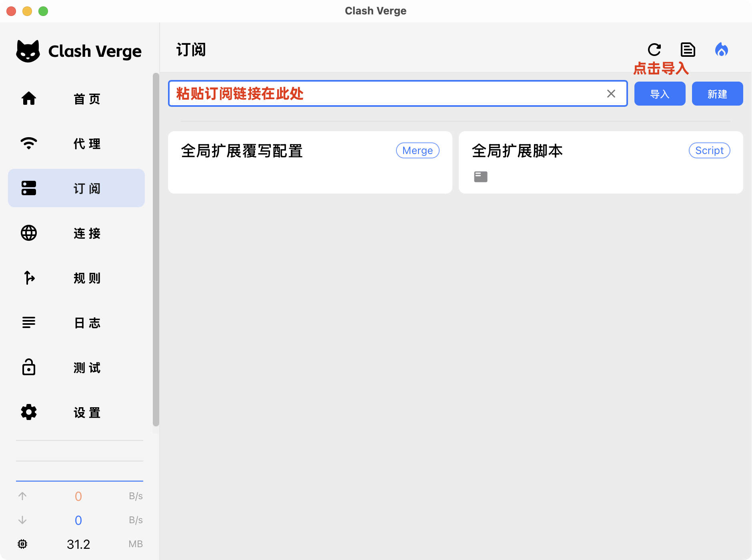The height and width of the screenshot is (560, 752).
Task: Click the 订阅 page heading
Action: pos(191,50)
